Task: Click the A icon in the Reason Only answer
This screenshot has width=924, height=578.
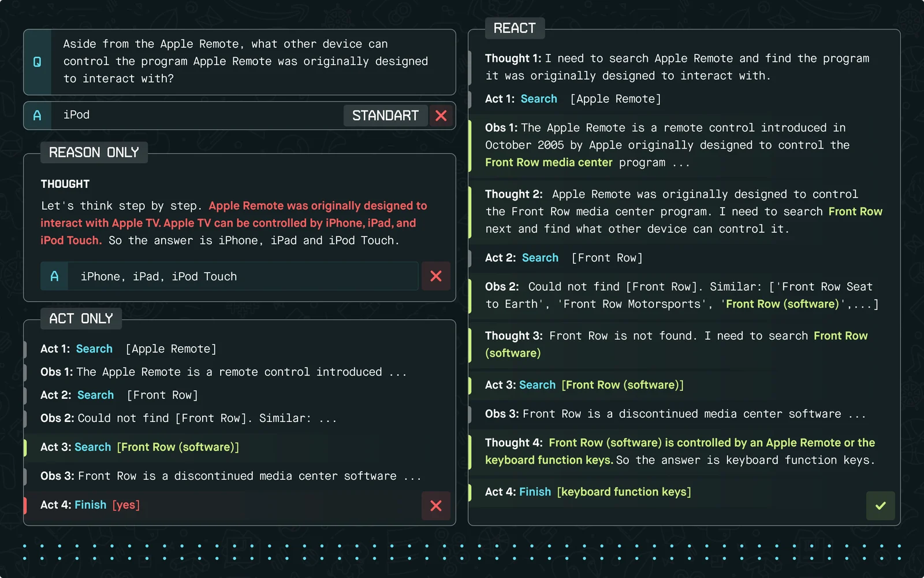Action: 54,276
